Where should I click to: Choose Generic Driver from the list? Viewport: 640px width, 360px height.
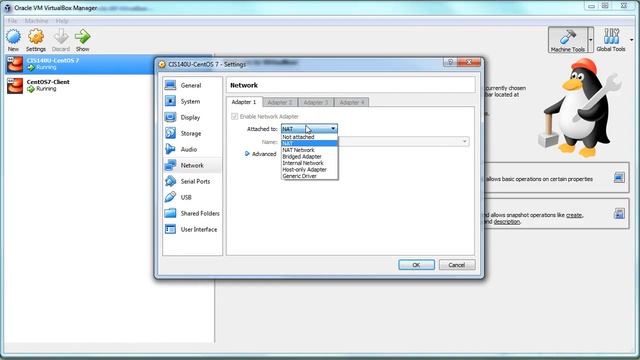coord(309,176)
